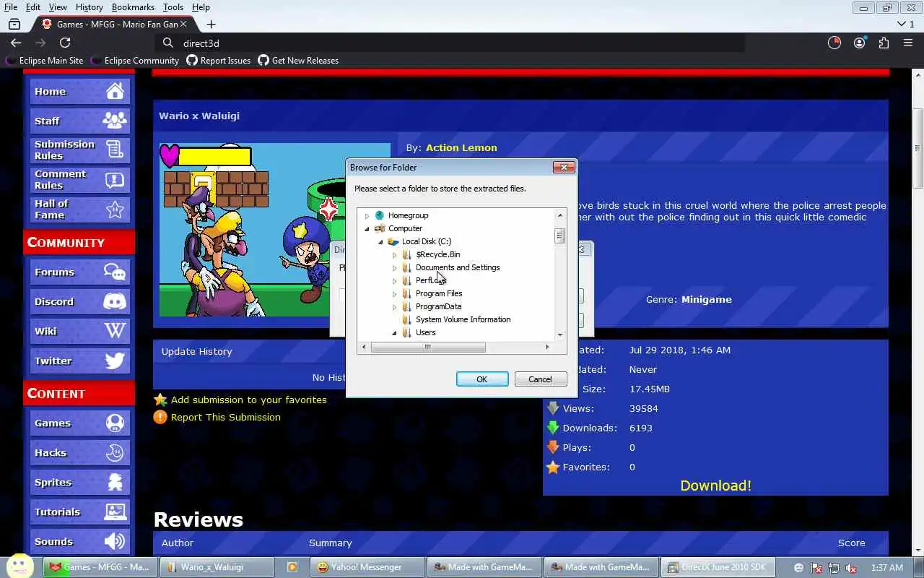Open Comment Rules in sidebar
Screen dimensions: 924x578
pyautogui.click(x=79, y=180)
